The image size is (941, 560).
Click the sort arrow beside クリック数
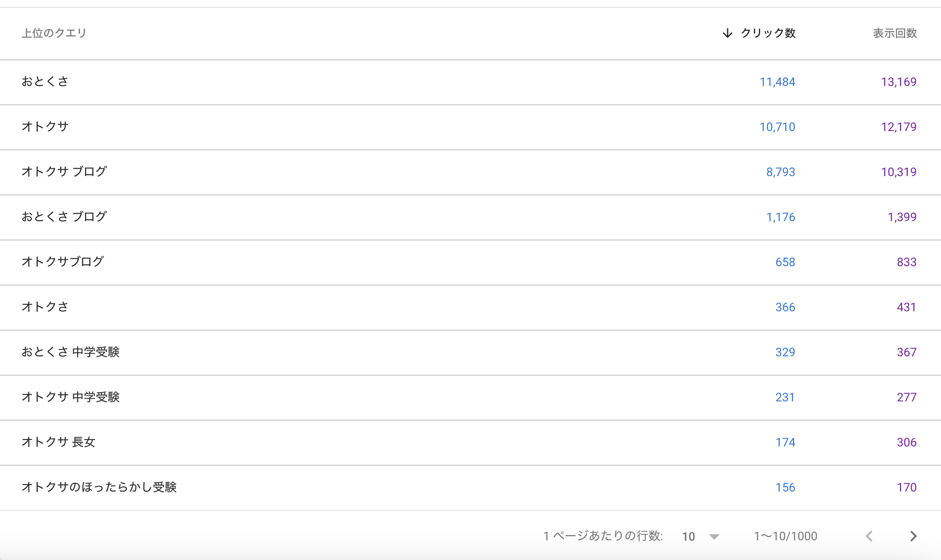(729, 33)
